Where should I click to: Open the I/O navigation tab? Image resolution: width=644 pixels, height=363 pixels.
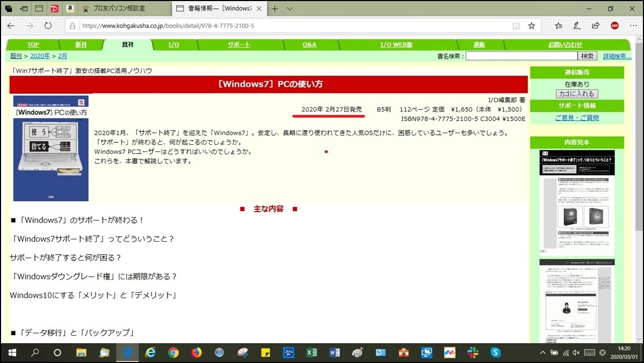[174, 45]
